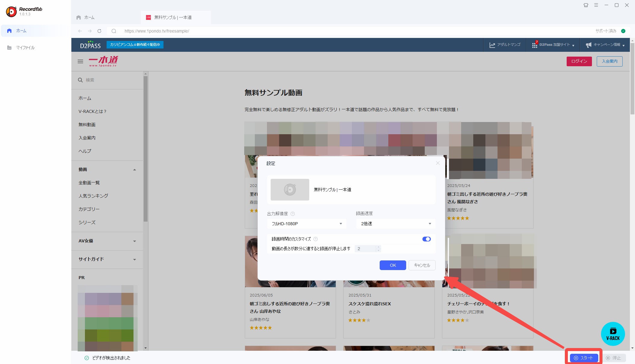Open 全動画一覧 menu item
Screen dimensions: 635x364
[x=89, y=183]
